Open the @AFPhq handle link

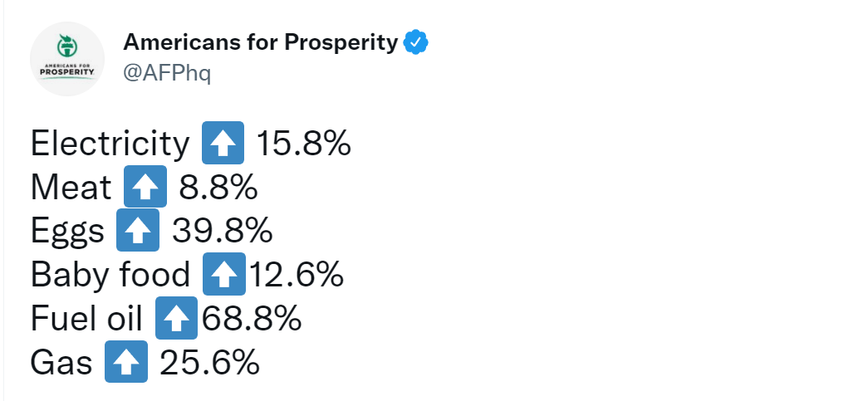[167, 73]
